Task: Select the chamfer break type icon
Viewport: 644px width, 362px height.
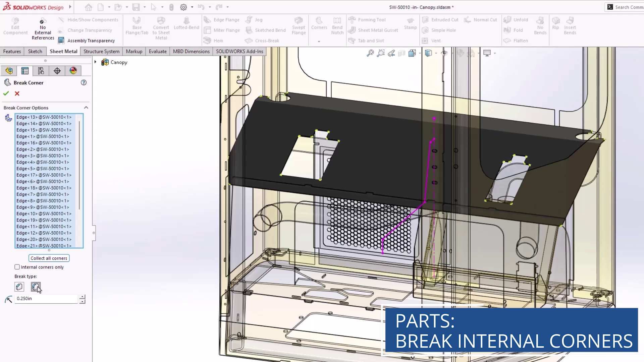Action: pos(19,287)
